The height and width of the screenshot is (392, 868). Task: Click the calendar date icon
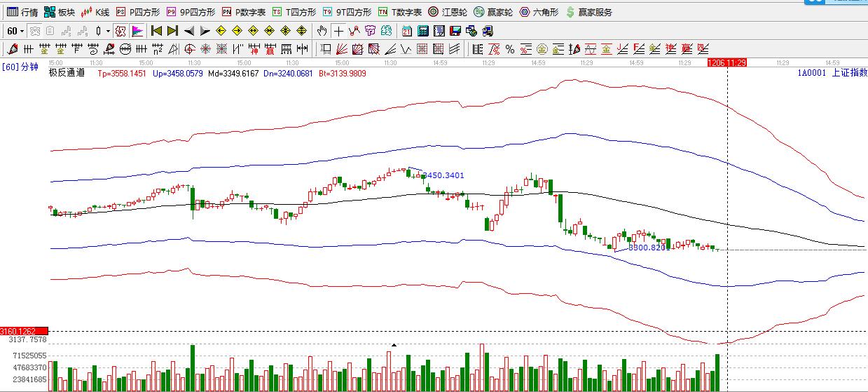(407, 31)
